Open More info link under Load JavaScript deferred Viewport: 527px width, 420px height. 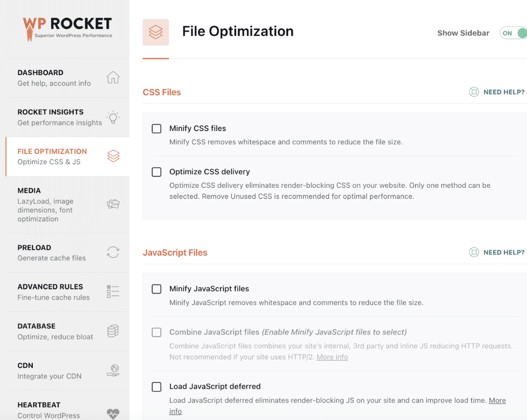[x=498, y=400]
